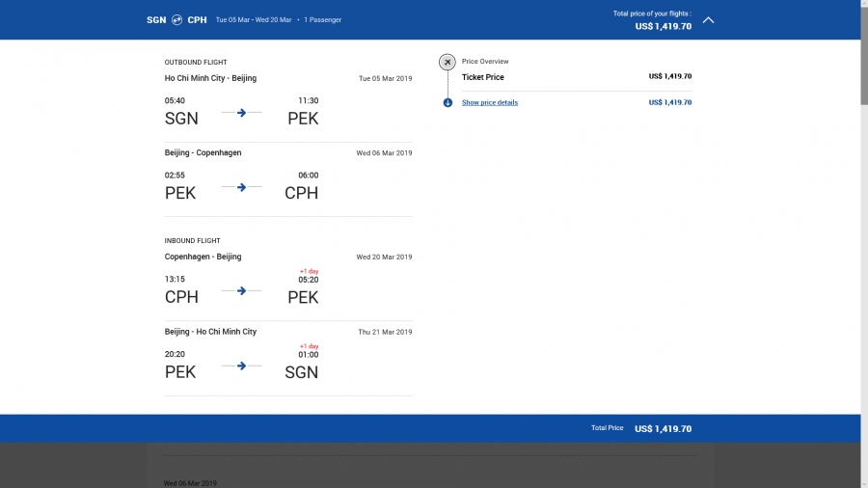The height and width of the screenshot is (488, 868).
Task: Click the Beijing - Ho Chi Minh City segment title
Action: coord(210,332)
